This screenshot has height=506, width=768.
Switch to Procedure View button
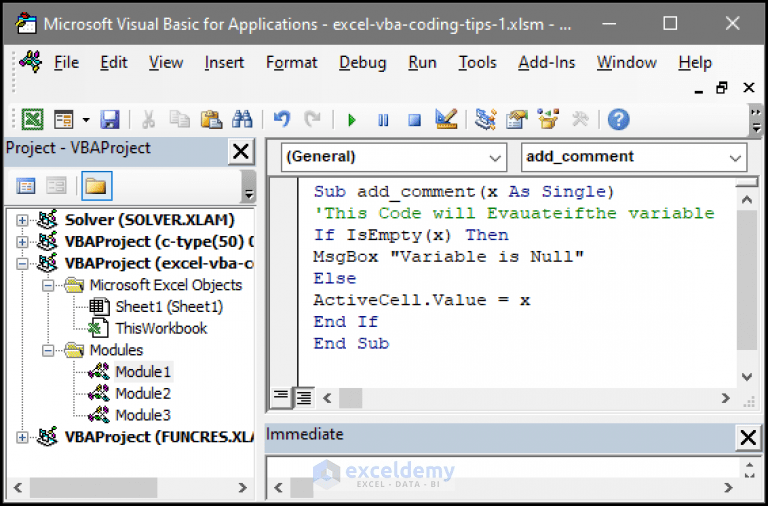(x=281, y=397)
